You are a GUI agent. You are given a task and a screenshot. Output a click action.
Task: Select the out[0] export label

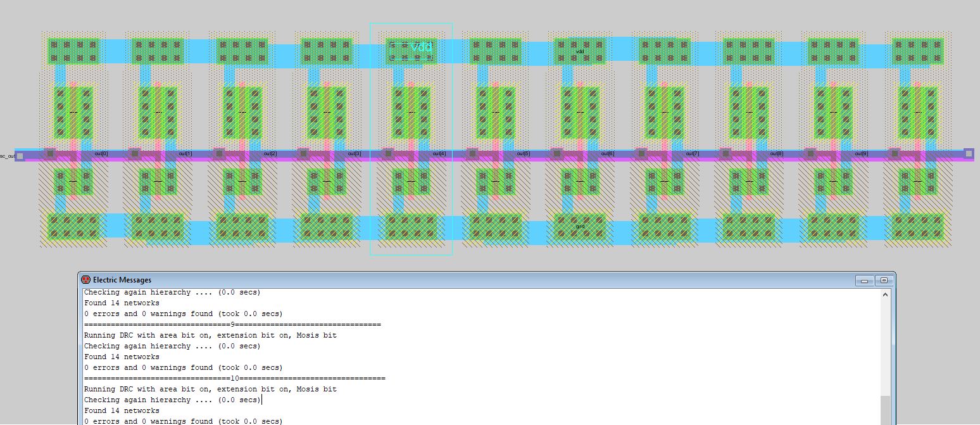click(101, 154)
